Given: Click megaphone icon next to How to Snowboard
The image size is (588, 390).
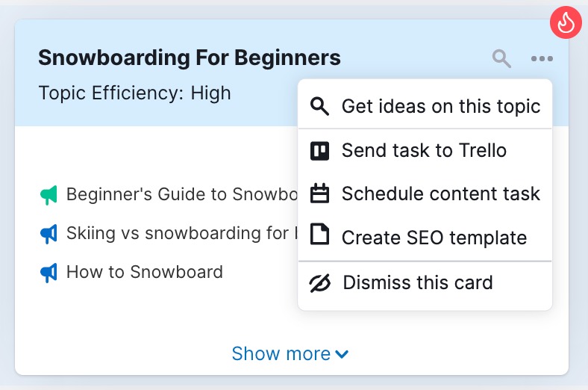Looking at the screenshot, I should click(x=49, y=273).
